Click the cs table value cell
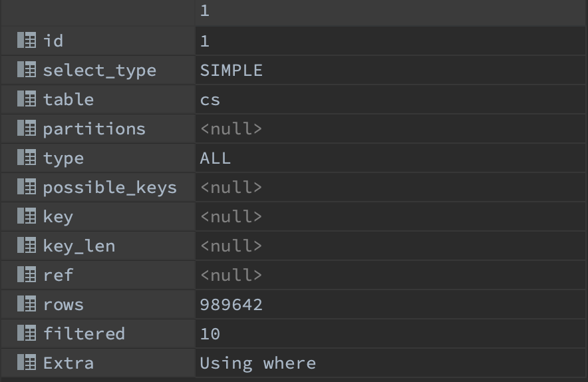Screen dimensions: 588x382 (210, 99)
